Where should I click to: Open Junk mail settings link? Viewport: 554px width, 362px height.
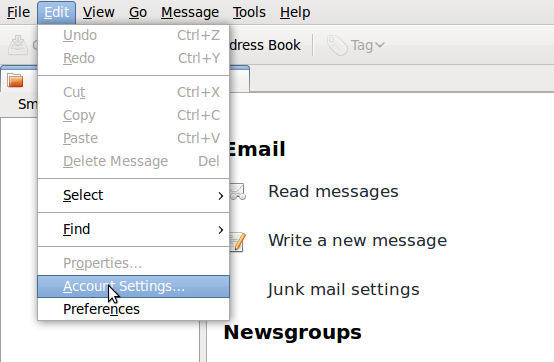pyautogui.click(x=343, y=290)
